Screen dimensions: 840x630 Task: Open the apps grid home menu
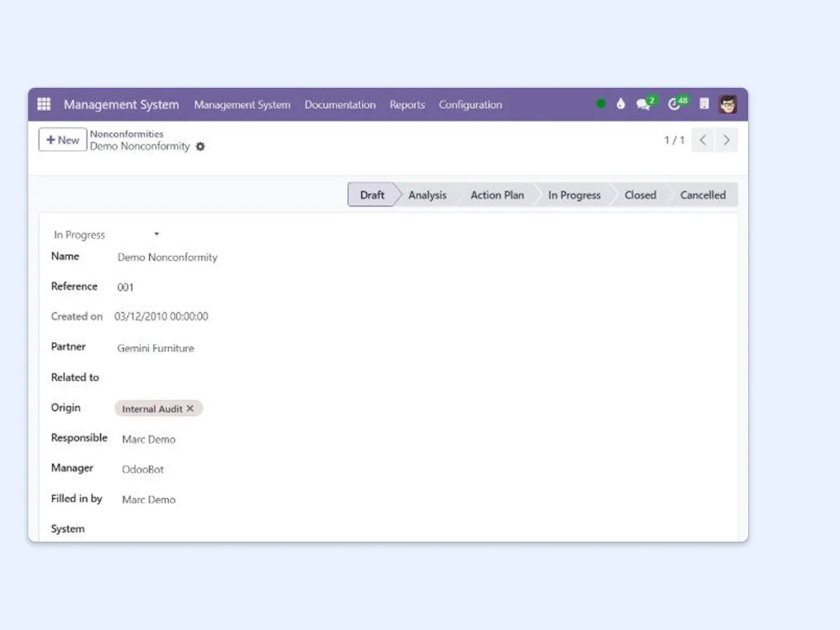pos(44,104)
